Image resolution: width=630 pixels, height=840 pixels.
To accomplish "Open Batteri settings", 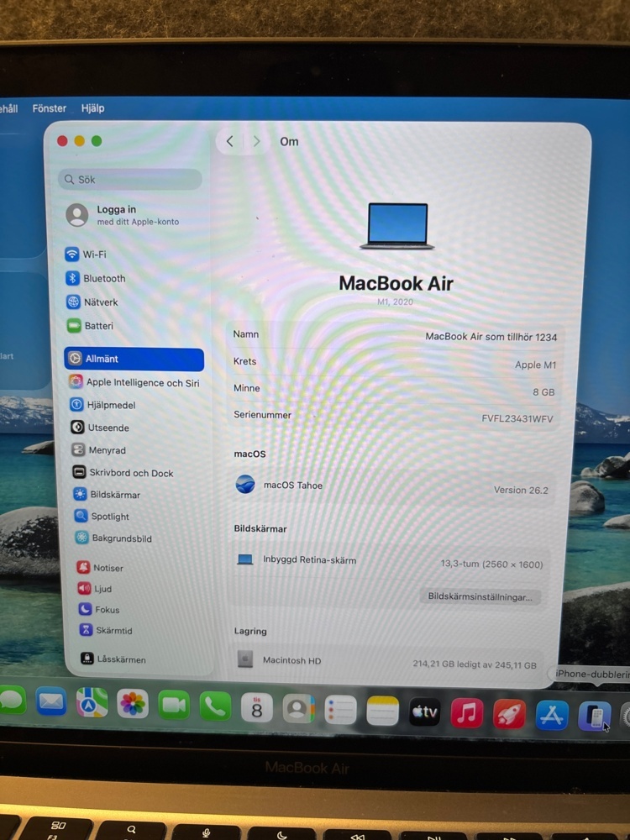I will (x=90, y=325).
